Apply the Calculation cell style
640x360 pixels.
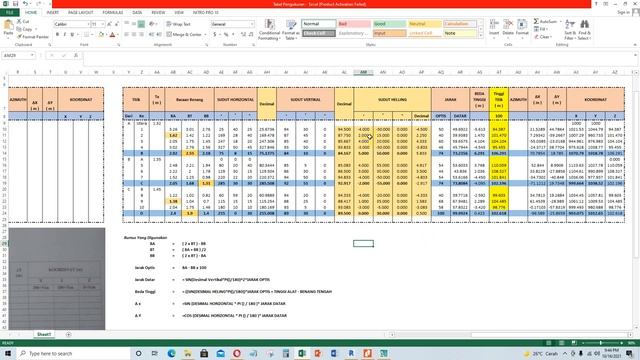click(460, 24)
